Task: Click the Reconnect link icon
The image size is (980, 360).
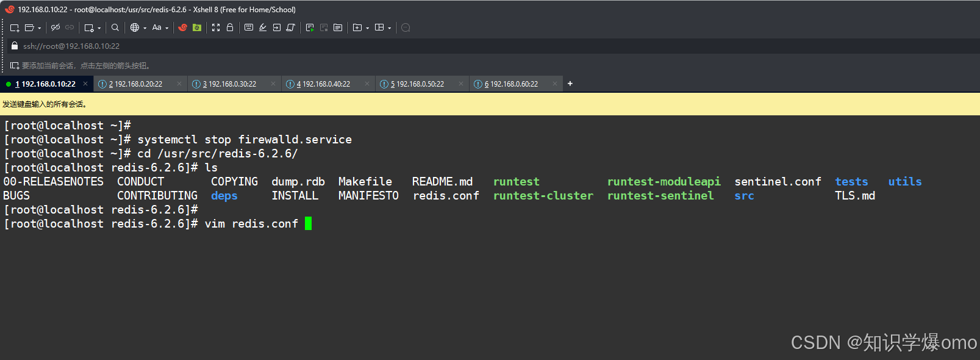Action: (x=70, y=27)
